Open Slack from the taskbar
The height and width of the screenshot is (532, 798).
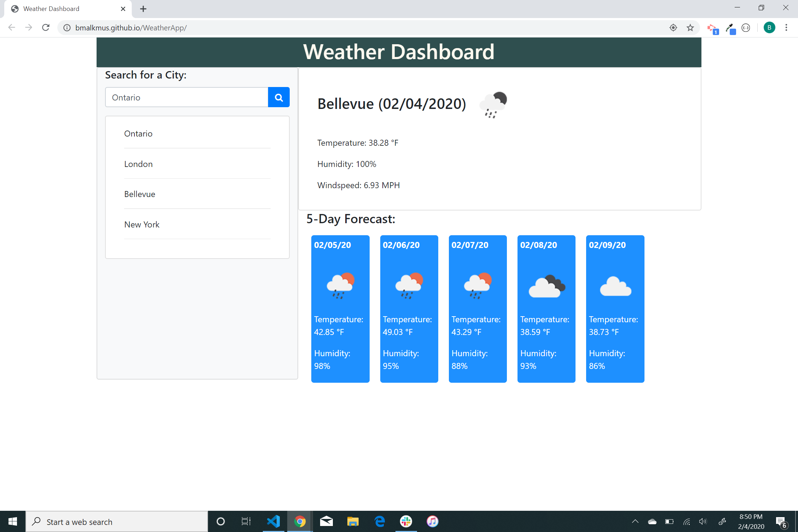[x=406, y=521]
